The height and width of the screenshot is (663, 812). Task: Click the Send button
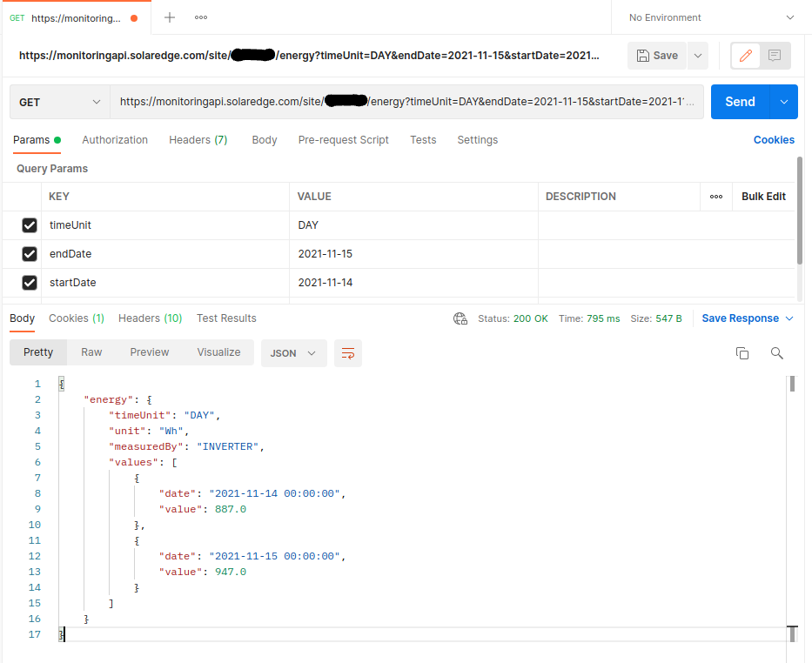(740, 101)
